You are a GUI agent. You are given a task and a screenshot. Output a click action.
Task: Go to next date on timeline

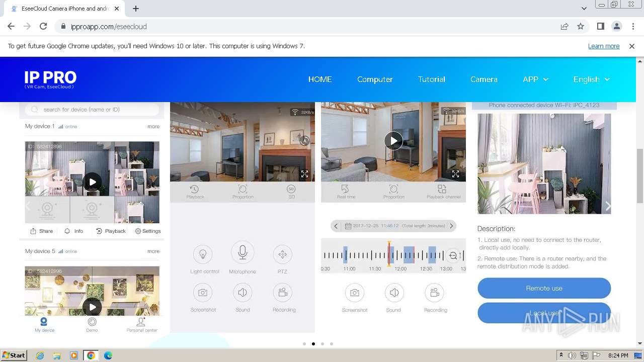click(x=451, y=226)
